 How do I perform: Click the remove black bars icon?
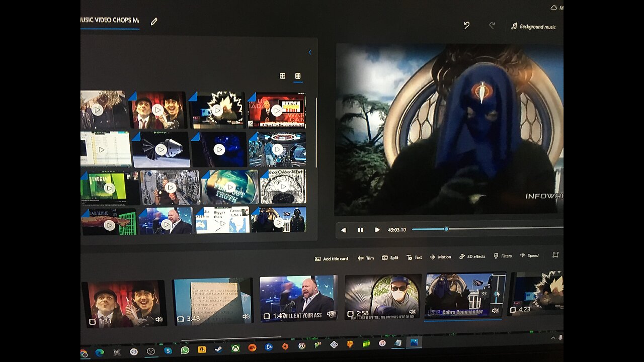(x=555, y=255)
